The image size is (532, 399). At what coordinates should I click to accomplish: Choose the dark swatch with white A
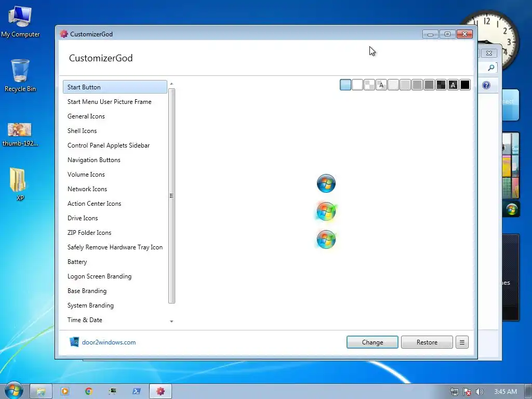[453, 85]
